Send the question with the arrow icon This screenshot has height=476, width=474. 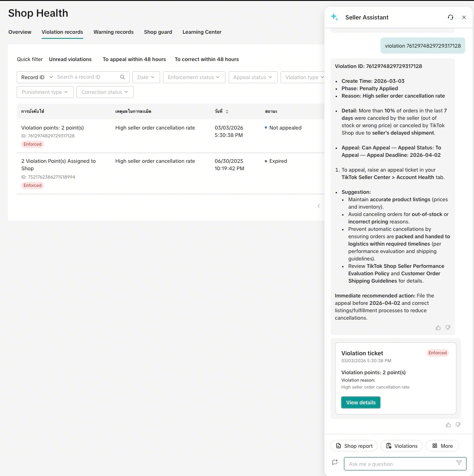[459, 463]
